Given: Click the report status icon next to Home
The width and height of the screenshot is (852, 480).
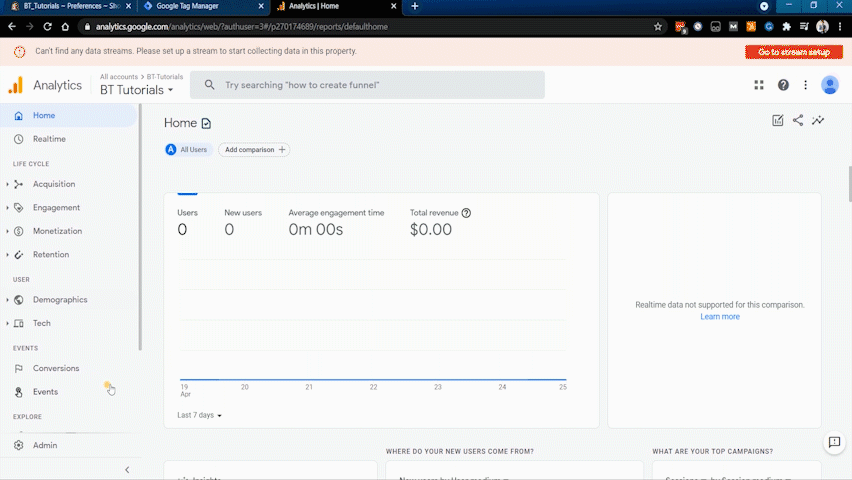Looking at the screenshot, I should [x=206, y=123].
